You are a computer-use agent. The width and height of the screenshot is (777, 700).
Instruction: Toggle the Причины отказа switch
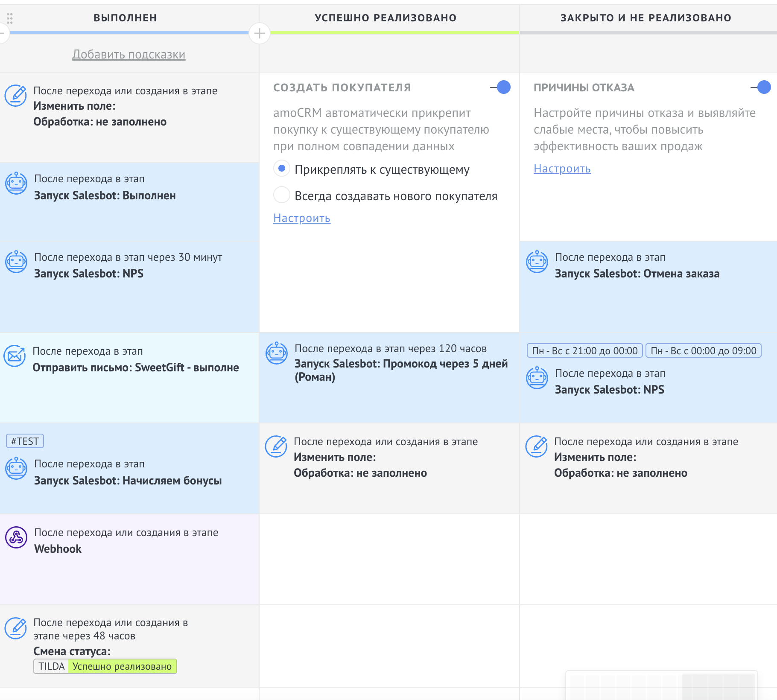coord(762,87)
